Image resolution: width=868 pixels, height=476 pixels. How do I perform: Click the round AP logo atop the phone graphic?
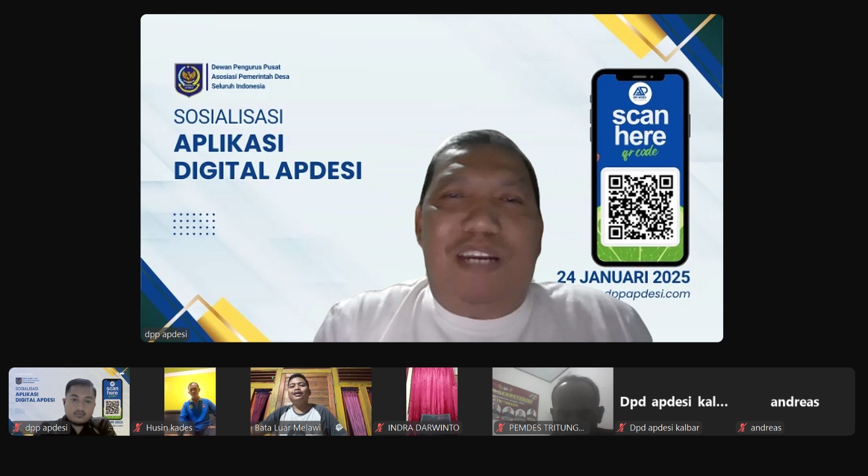(640, 93)
